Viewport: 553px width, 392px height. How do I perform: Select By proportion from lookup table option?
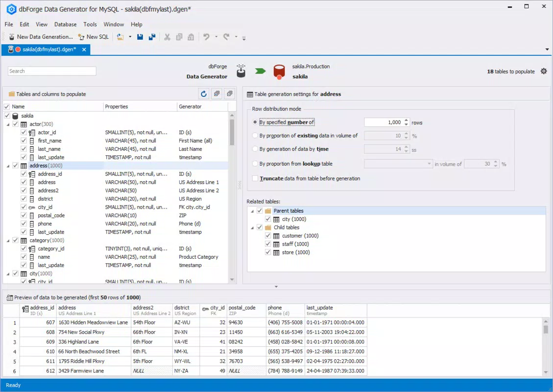point(255,164)
